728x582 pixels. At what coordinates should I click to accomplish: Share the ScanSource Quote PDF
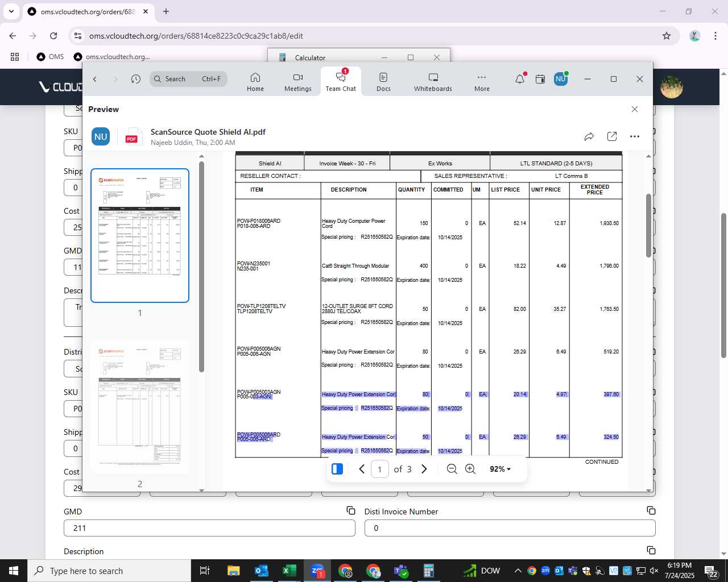589,136
